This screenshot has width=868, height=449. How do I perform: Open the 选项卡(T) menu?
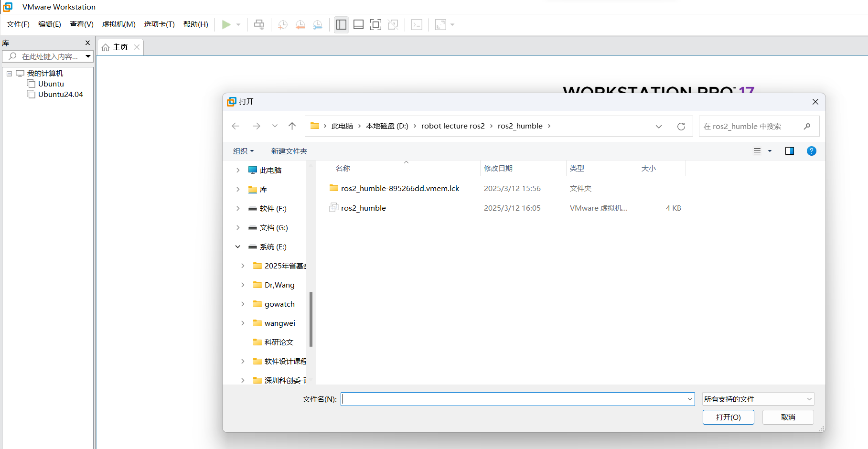[160, 24]
